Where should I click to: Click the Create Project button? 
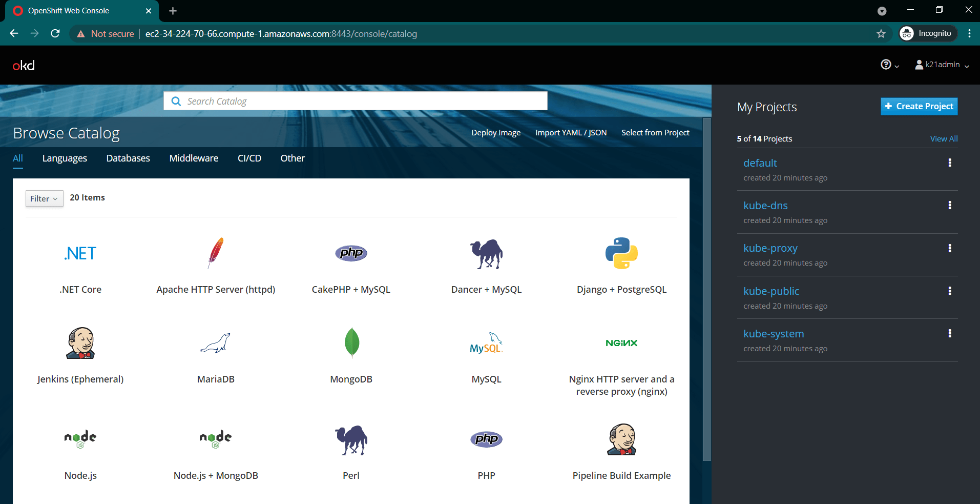[x=919, y=106]
